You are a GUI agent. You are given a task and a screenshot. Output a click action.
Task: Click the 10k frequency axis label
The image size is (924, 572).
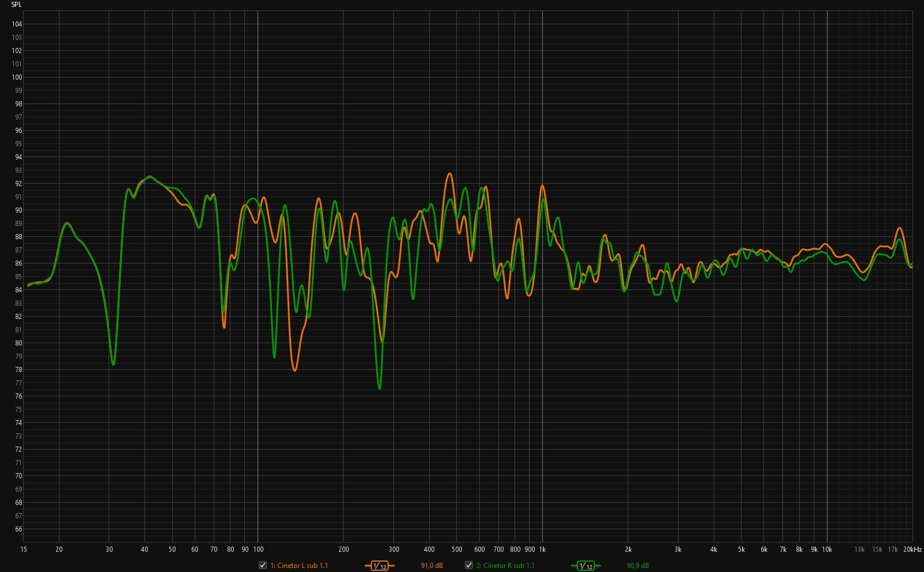(x=827, y=549)
